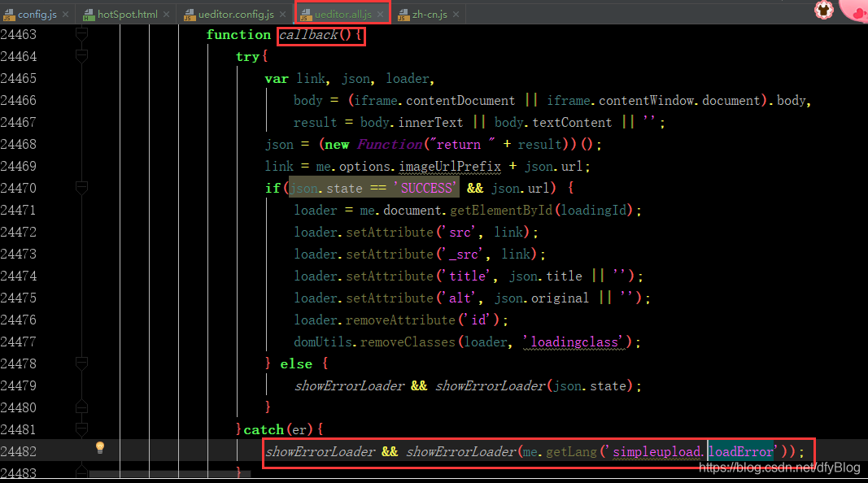Click line number 24479 in the gutter
The width and height of the screenshot is (868, 483).
pyautogui.click(x=18, y=385)
